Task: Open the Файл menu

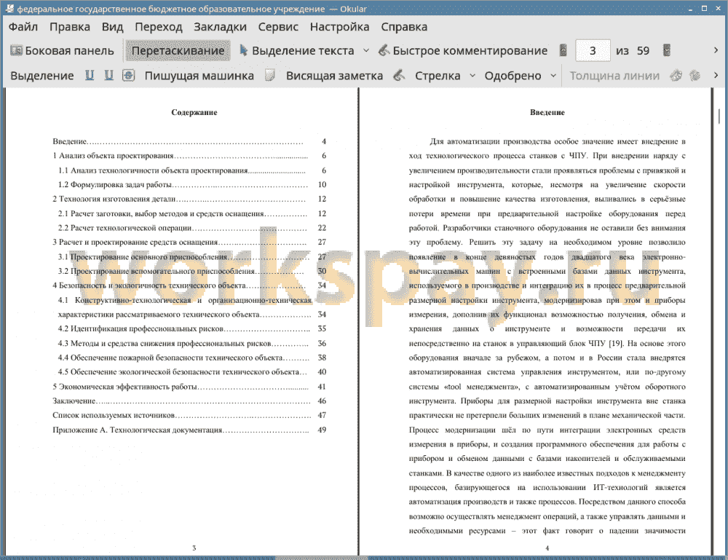Action: (23, 27)
